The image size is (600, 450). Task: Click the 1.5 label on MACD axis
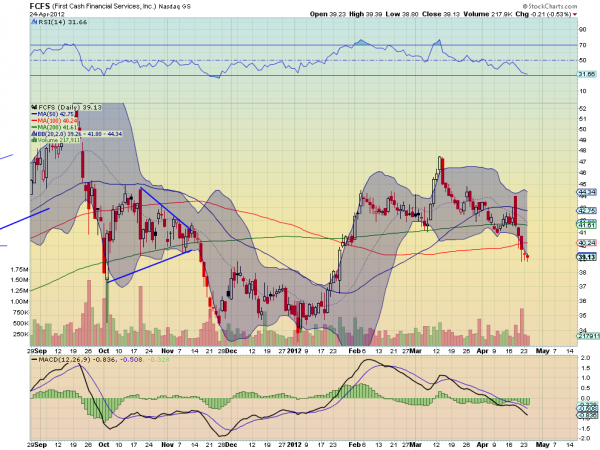[x=585, y=368]
